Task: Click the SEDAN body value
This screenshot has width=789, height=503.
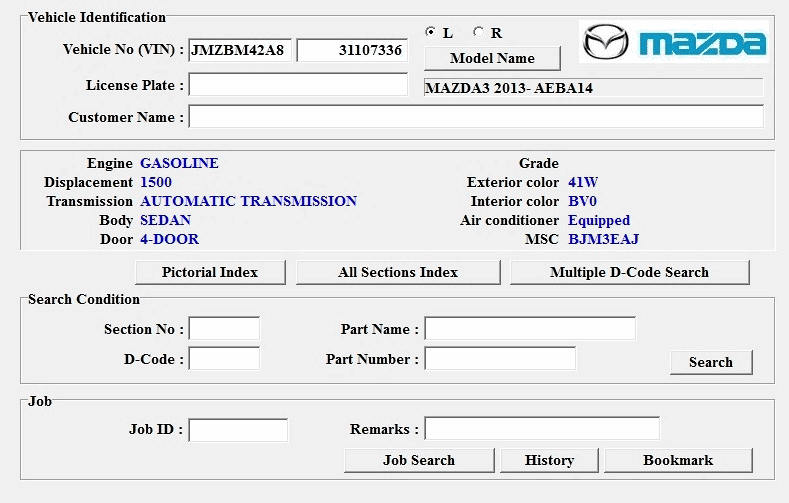Action: click(x=165, y=220)
